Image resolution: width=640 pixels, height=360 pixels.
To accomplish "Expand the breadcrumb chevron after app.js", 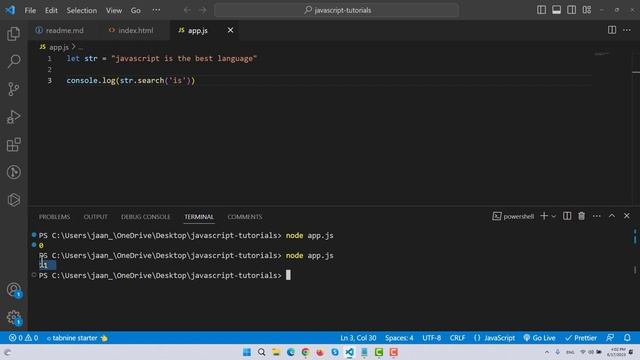I will [73, 47].
